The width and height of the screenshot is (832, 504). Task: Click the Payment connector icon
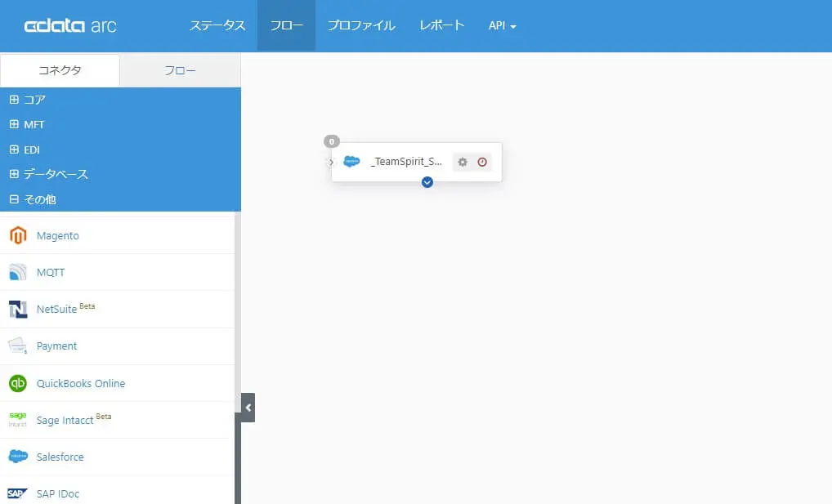pos(18,346)
